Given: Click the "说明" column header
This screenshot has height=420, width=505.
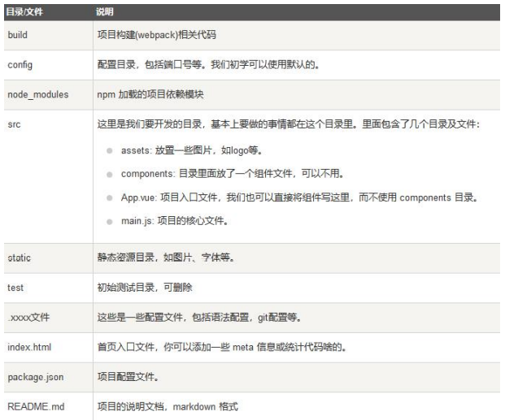Looking at the screenshot, I should 105,12.
